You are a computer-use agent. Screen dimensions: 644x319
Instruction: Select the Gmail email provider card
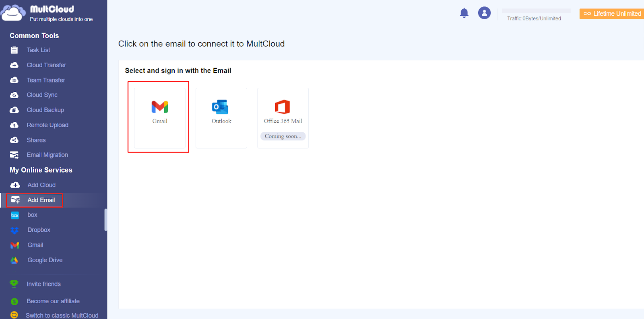point(160,118)
